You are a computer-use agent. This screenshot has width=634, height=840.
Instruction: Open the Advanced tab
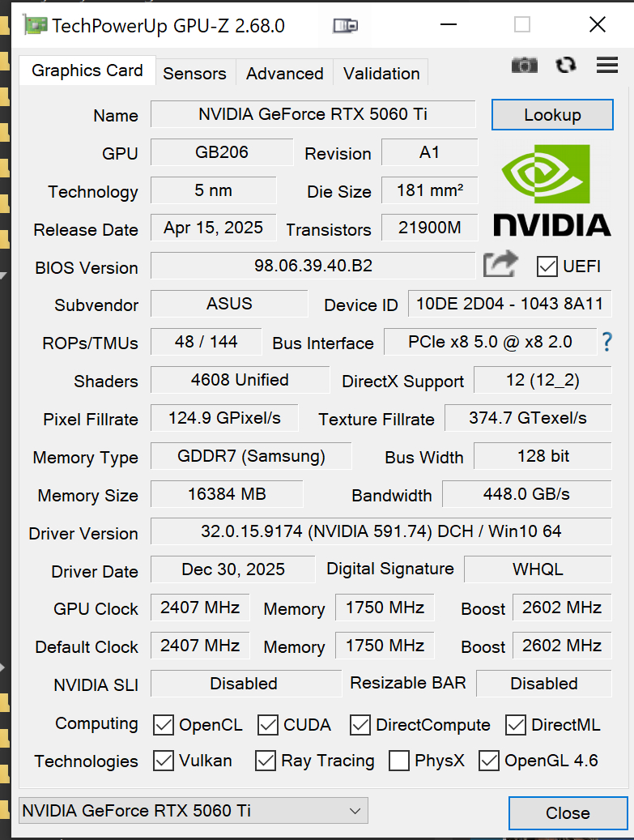pos(285,73)
